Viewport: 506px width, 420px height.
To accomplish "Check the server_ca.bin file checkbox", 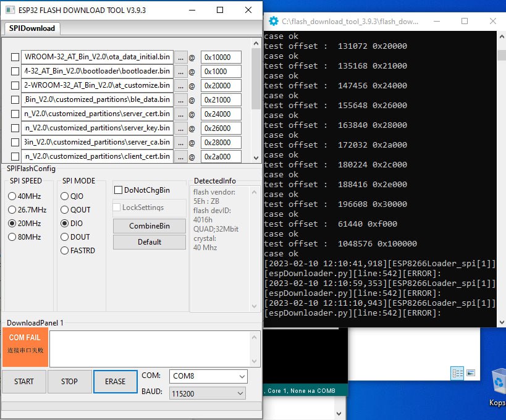I will [15, 142].
